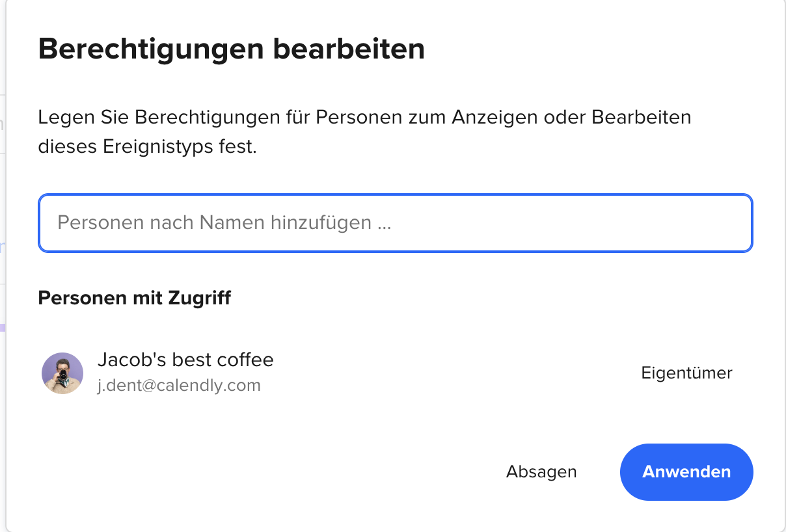The height and width of the screenshot is (532, 786).
Task: Click the word 'Zugriff' in the section heading
Action: [200, 299]
